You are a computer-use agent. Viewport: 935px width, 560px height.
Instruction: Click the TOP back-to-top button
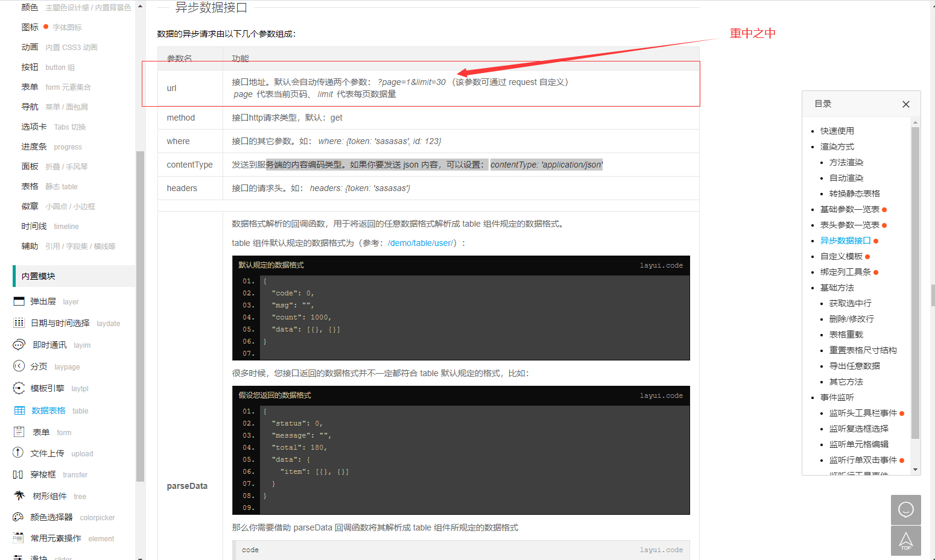pos(905,541)
